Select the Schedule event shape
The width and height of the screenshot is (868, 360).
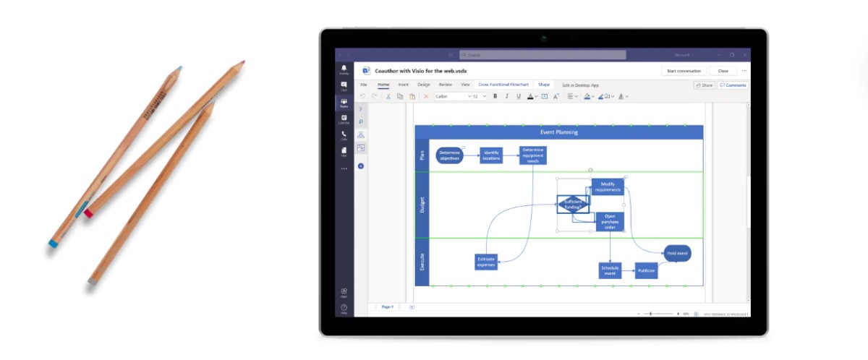[610, 270]
